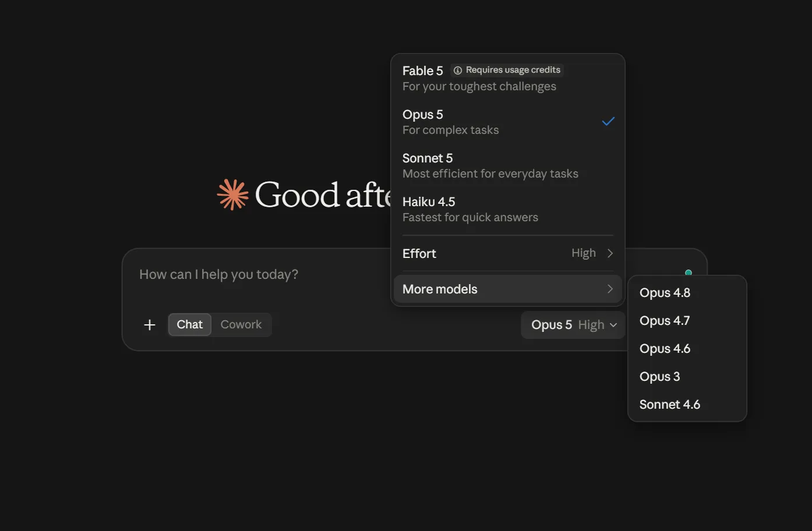Click the plus attachment icon
This screenshot has height=531, width=812.
click(150, 325)
